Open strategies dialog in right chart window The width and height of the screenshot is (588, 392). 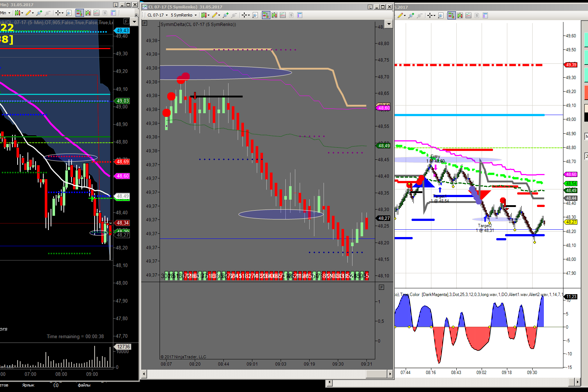477,15
